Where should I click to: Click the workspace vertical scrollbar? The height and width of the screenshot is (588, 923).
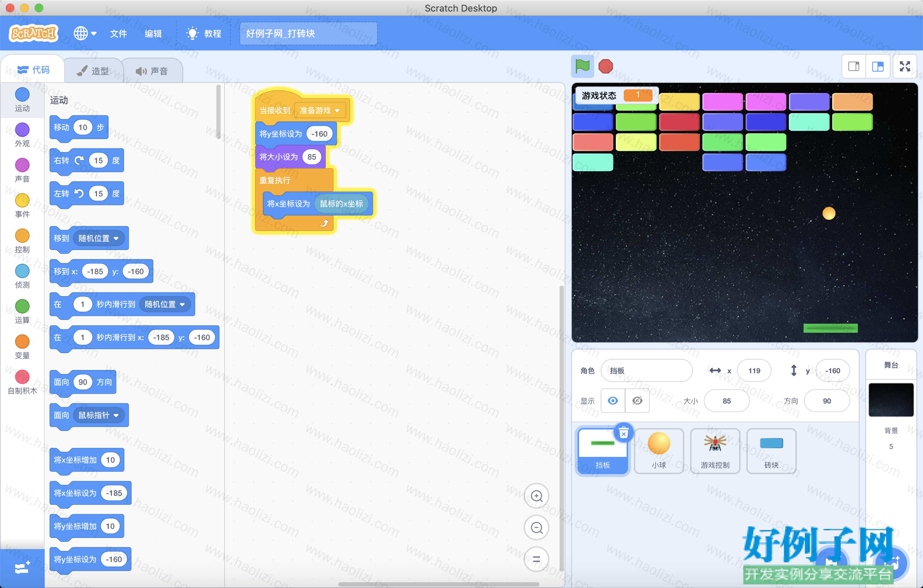561,428
